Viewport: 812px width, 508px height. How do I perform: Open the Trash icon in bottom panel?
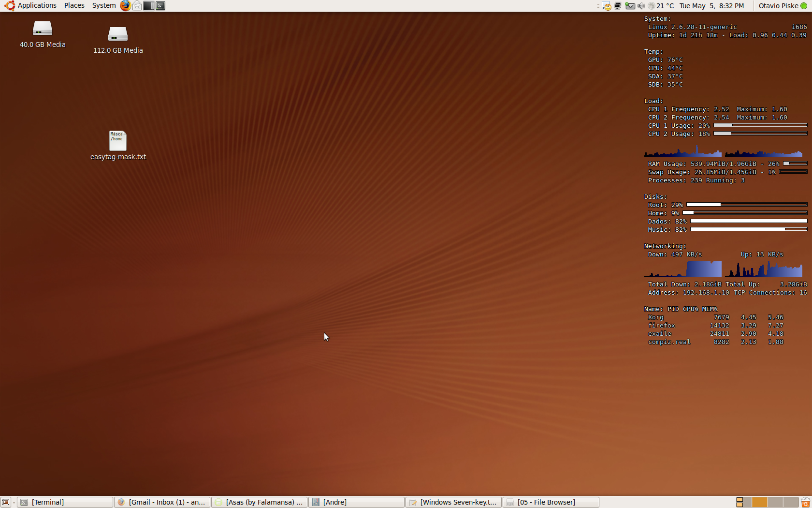point(805,502)
